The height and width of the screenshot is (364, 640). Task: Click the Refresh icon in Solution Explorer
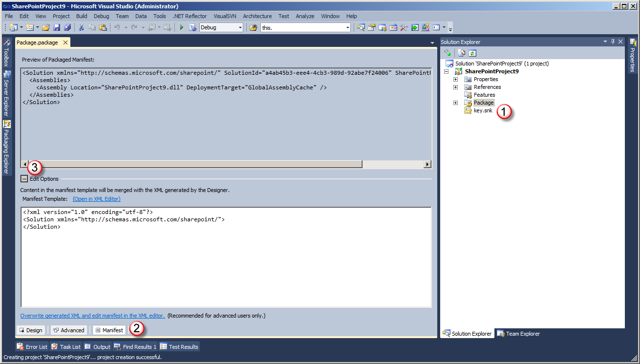[472, 53]
